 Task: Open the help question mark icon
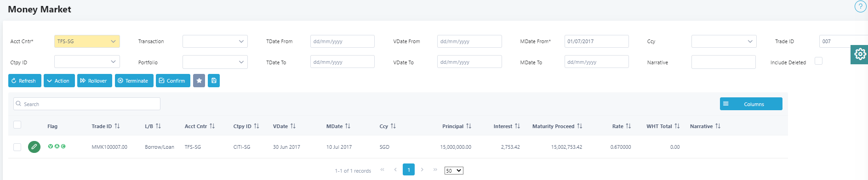(x=860, y=6)
